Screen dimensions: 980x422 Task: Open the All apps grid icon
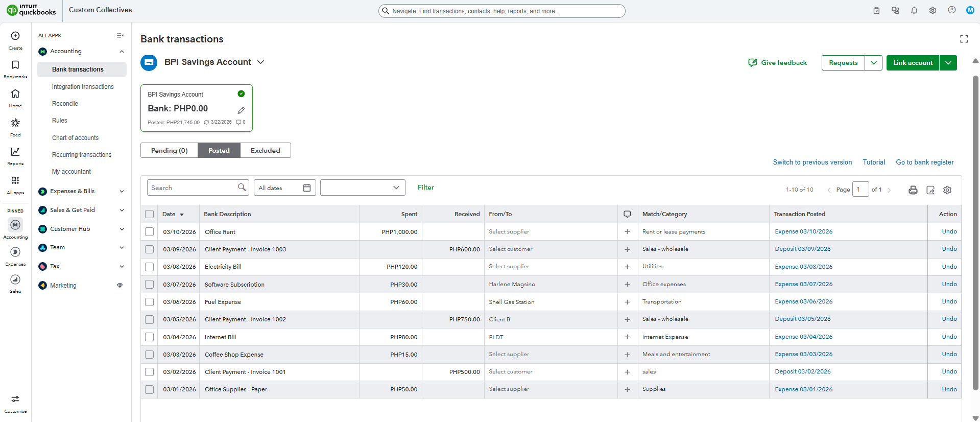(x=15, y=180)
